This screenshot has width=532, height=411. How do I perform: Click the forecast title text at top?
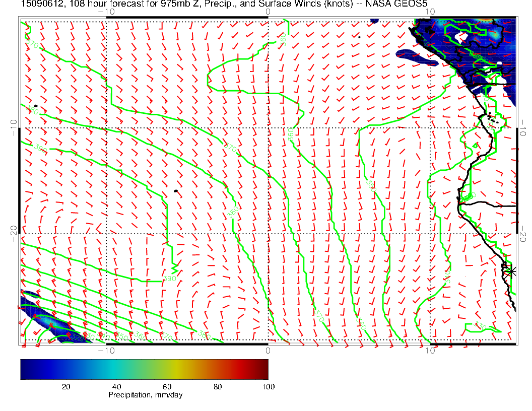pos(224,4)
